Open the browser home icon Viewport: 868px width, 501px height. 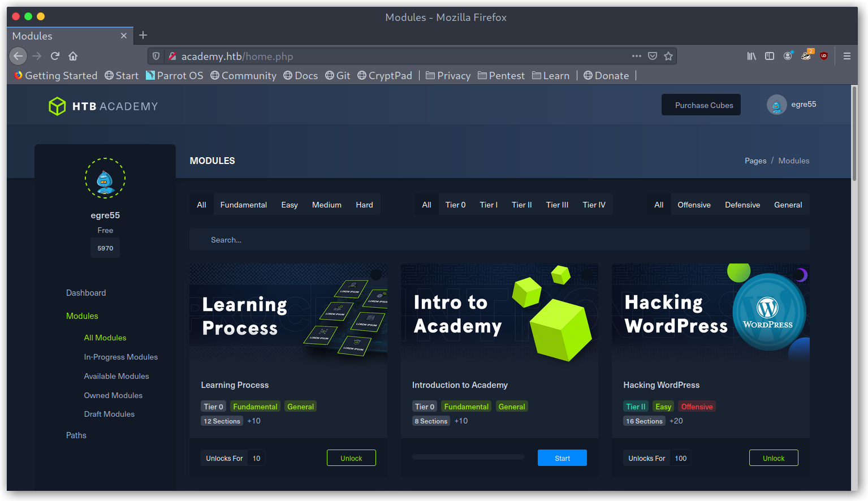click(73, 56)
